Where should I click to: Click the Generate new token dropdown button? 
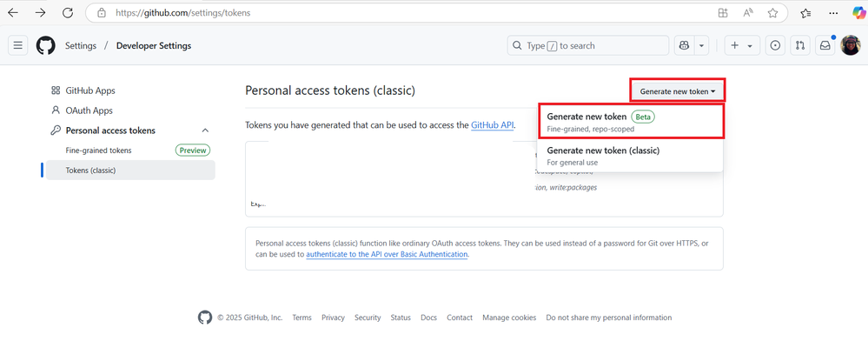tap(678, 90)
